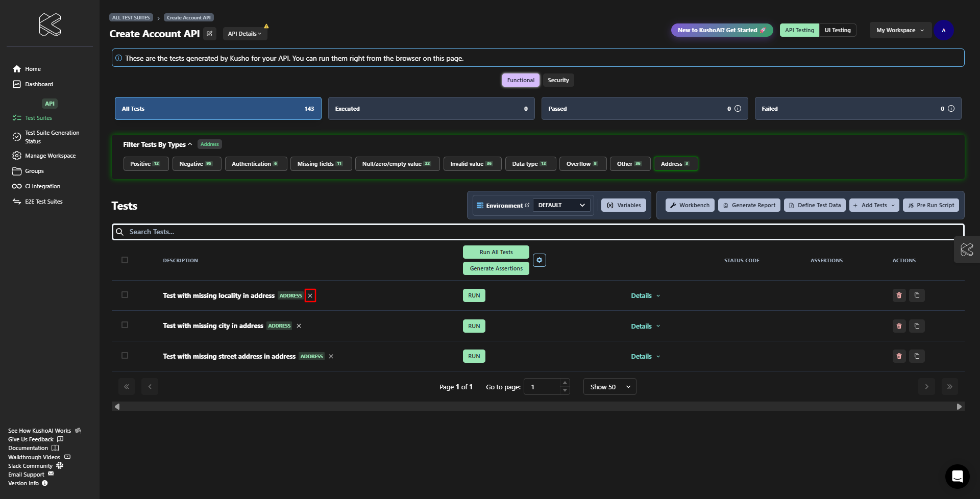The width and height of the screenshot is (980, 499).
Task: Remove ADDRESS tag from missing street address test
Action: point(331,357)
